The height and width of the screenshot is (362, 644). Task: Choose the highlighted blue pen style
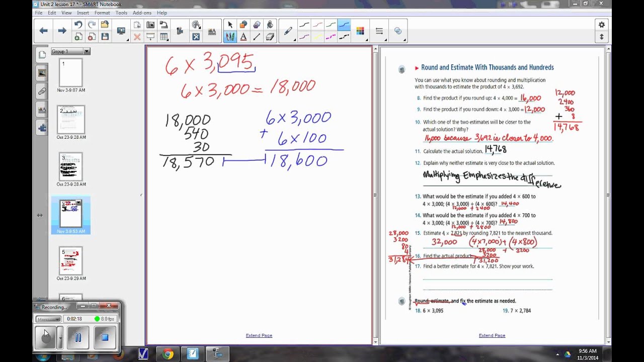pos(344,24)
